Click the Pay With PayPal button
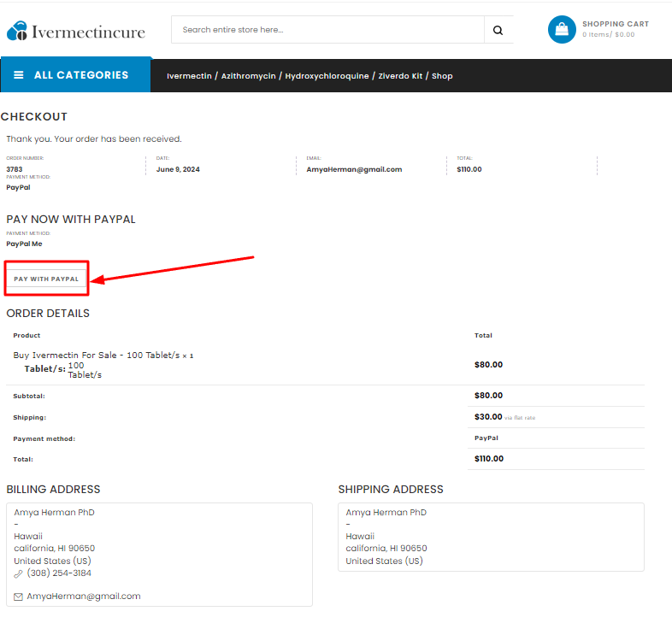Viewport: 672px width, 623px height. (46, 279)
